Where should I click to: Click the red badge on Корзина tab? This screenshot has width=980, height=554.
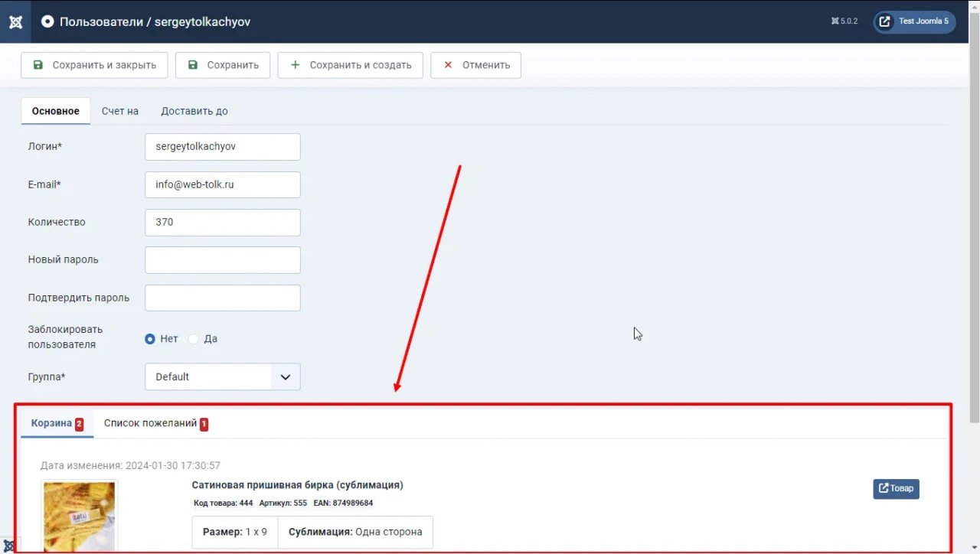click(79, 424)
